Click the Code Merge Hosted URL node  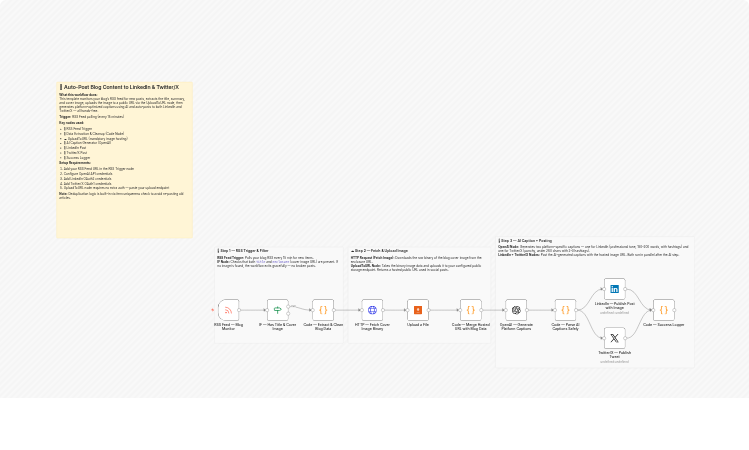tap(470, 310)
